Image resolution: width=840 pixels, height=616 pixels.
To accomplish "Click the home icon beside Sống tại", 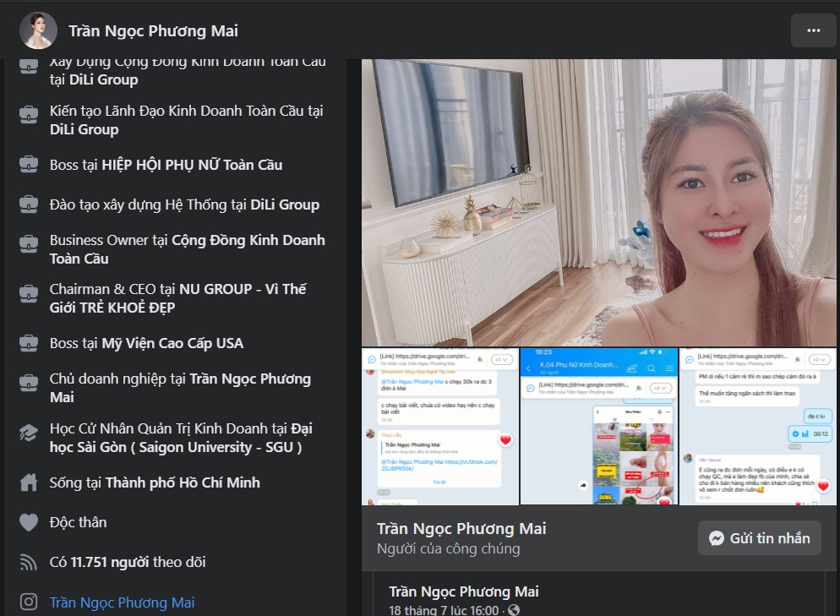I will click(x=29, y=482).
